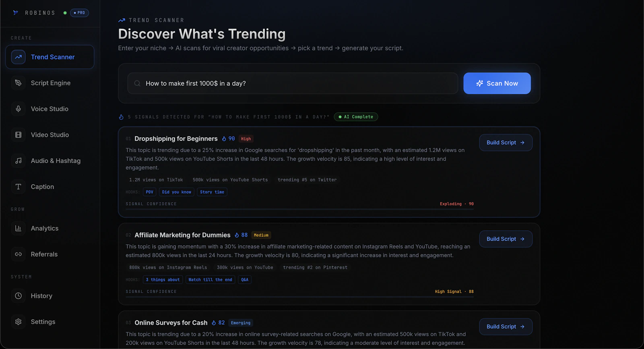Click the Affiliate Marketing signal confidence bar

299,297
